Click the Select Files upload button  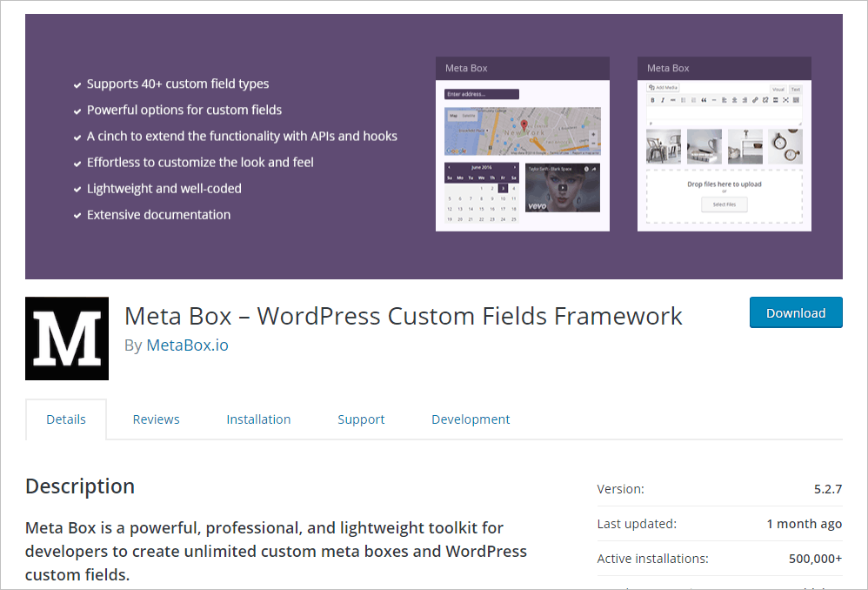tap(724, 204)
